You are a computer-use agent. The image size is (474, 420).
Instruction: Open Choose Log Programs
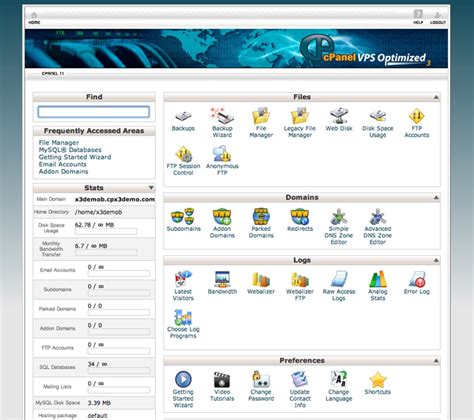[x=183, y=324]
